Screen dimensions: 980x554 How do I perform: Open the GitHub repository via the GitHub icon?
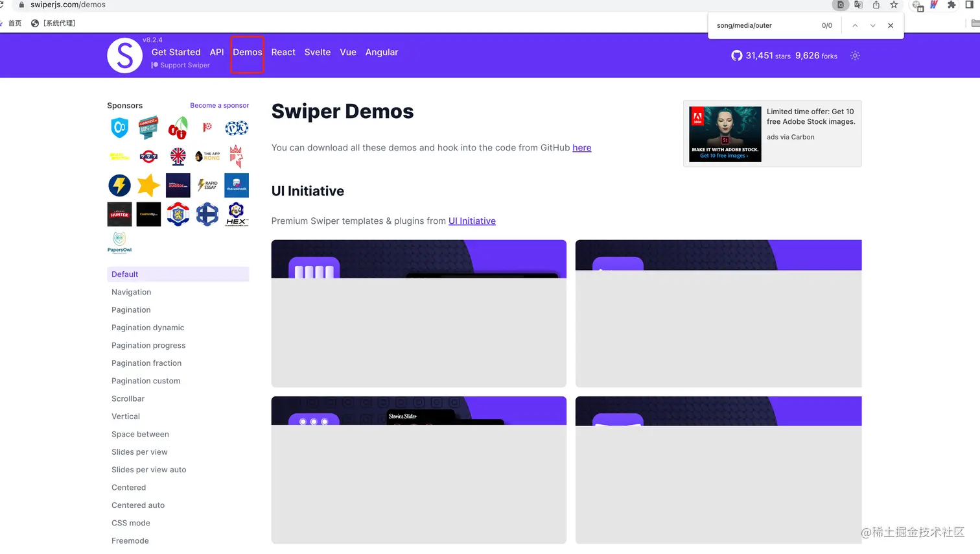coord(736,56)
